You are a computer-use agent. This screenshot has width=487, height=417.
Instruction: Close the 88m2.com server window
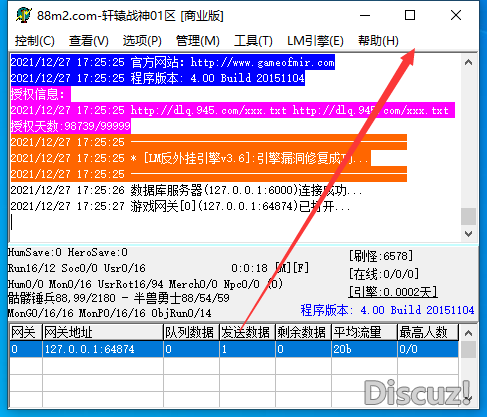(456, 15)
